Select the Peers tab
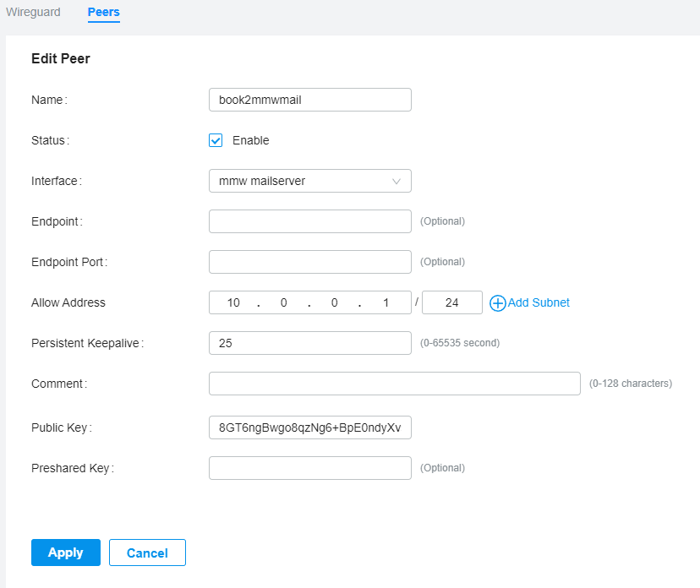This screenshot has height=588, width=700. pos(103,13)
